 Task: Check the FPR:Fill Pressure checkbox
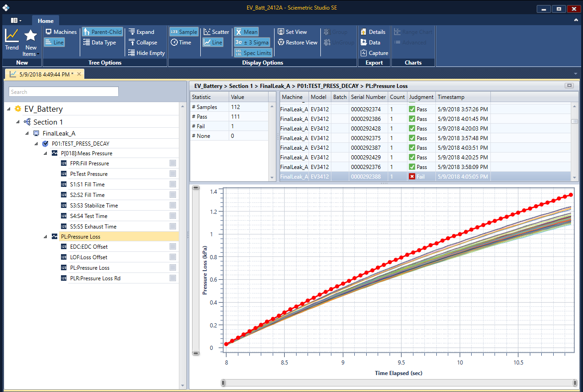coord(173,163)
